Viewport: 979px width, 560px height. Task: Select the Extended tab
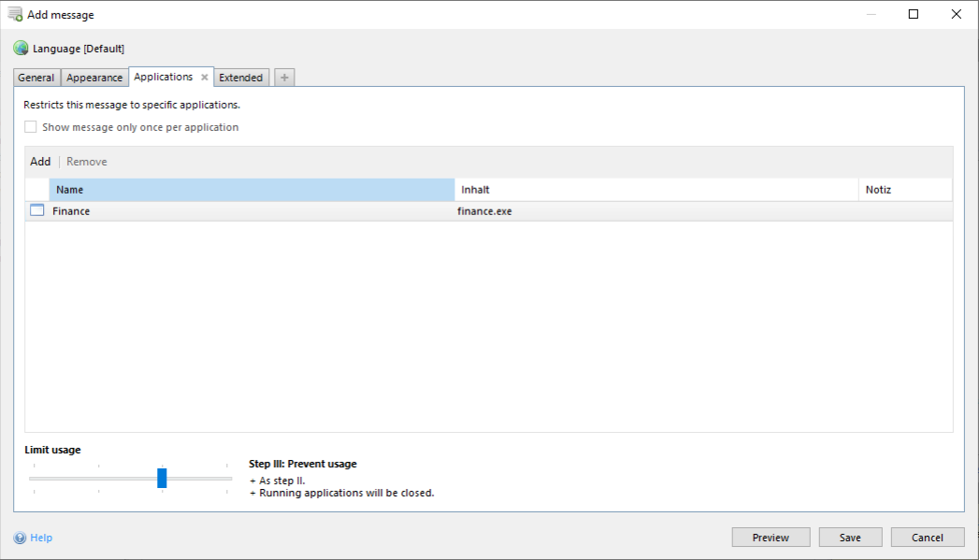pyautogui.click(x=241, y=77)
